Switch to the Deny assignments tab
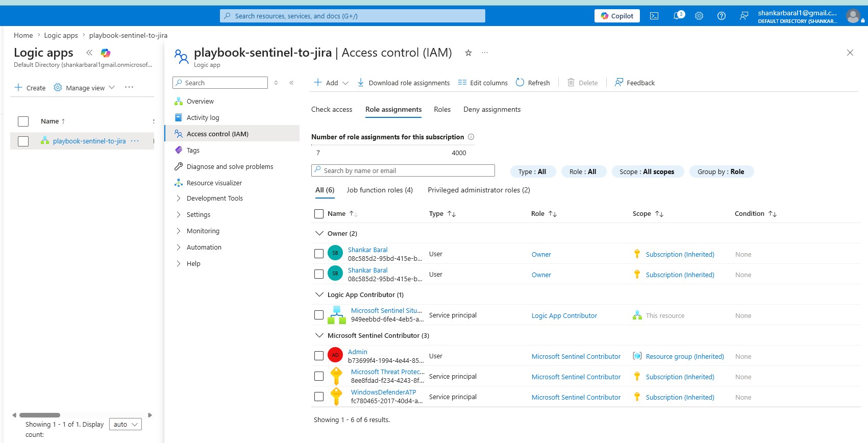 [x=492, y=109]
